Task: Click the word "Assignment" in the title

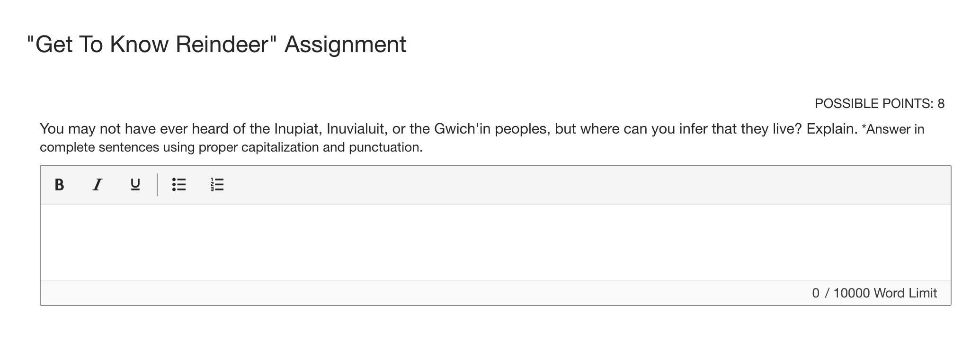Action: pos(345,45)
